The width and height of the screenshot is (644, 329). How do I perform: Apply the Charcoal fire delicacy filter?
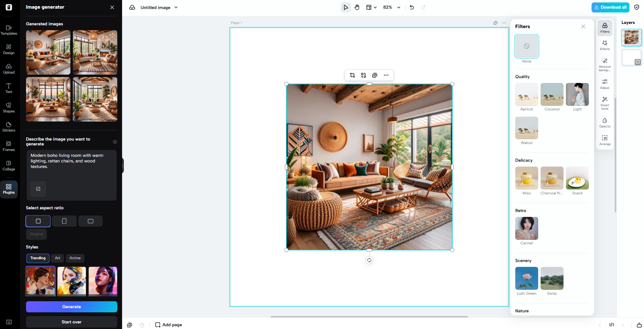(552, 178)
